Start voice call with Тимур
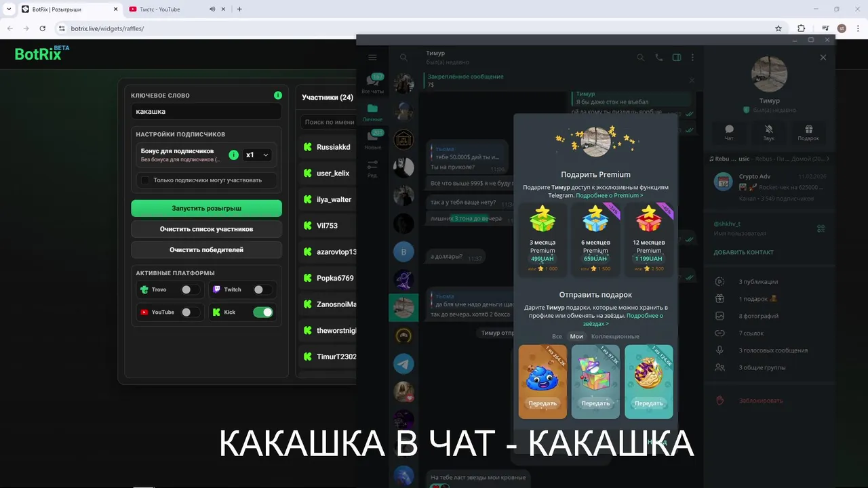 coord(658,58)
